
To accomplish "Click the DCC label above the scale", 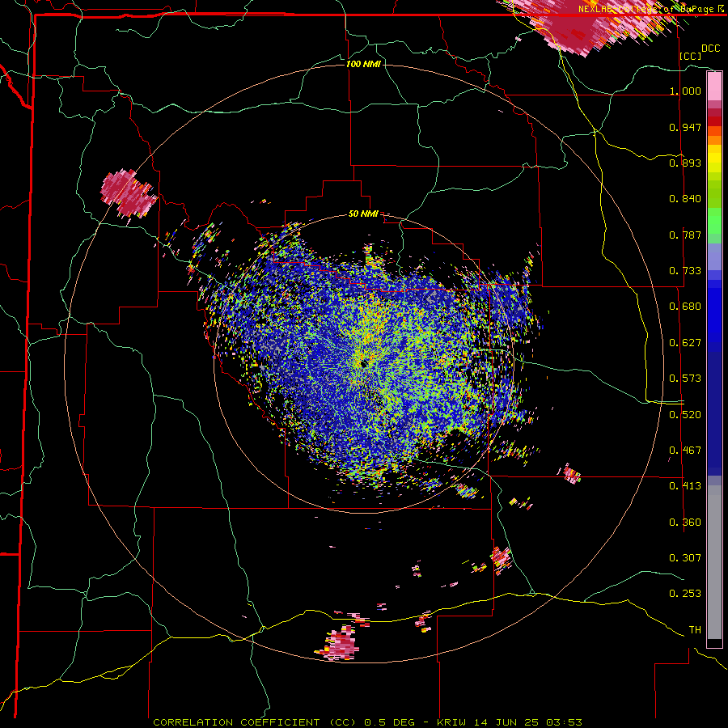I will pos(710,48).
